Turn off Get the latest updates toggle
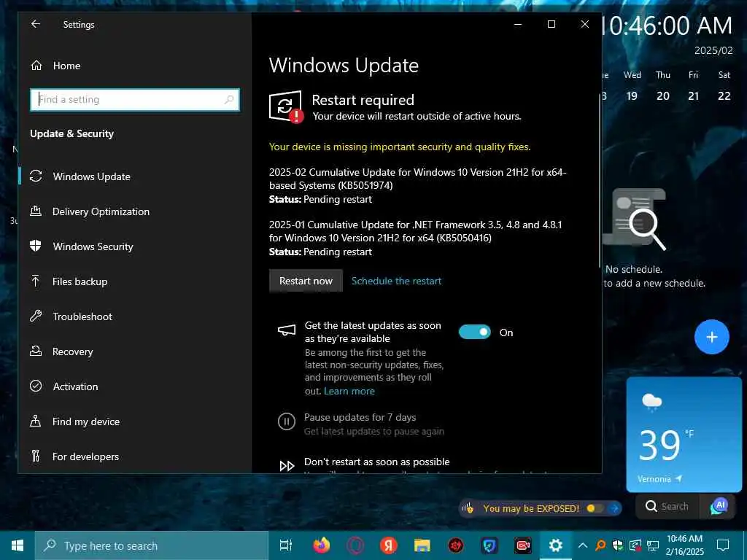The image size is (747, 560). pyautogui.click(x=474, y=332)
